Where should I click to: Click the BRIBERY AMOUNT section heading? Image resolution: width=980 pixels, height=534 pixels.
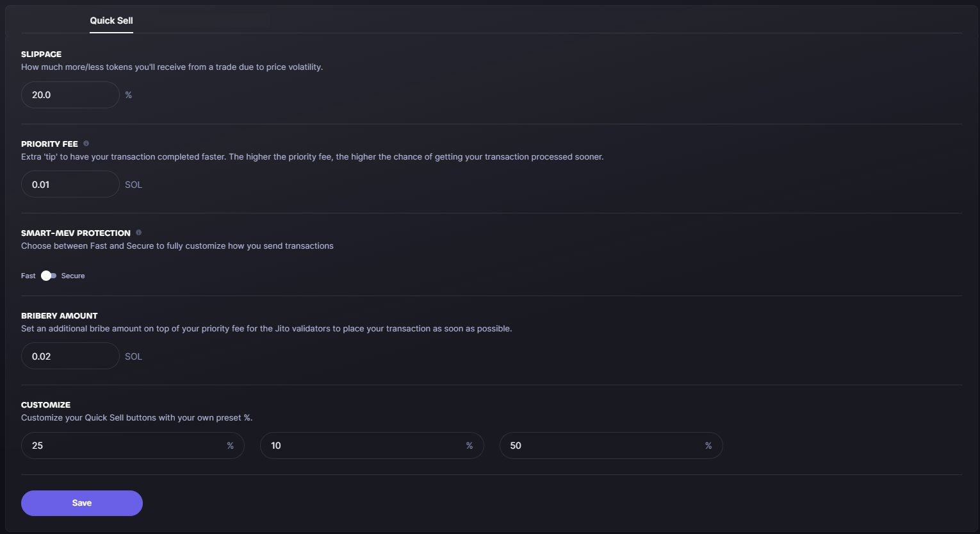pyautogui.click(x=60, y=315)
